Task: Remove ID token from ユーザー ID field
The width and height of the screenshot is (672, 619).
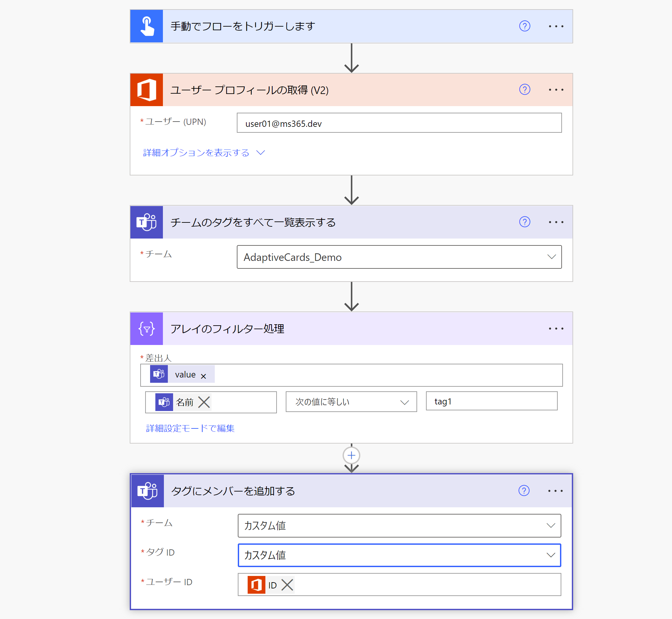Action: 287,585
